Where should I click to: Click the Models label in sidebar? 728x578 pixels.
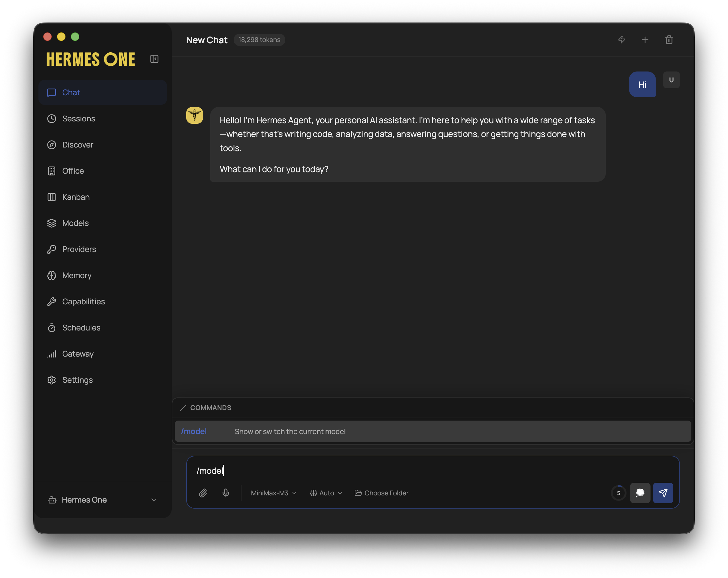click(x=75, y=223)
